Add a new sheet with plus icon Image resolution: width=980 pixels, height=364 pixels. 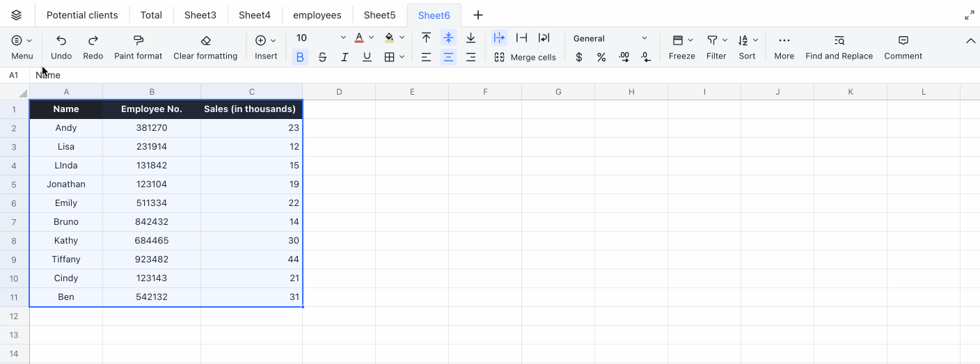(477, 15)
